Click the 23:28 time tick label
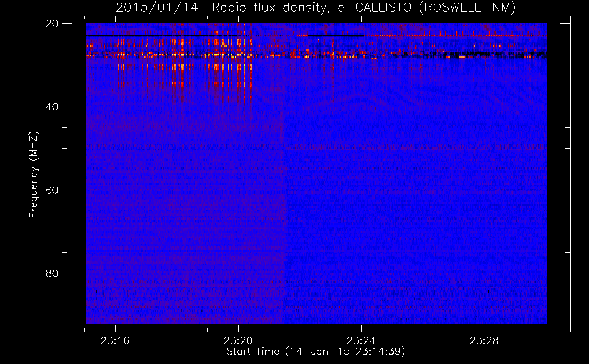 point(484,341)
